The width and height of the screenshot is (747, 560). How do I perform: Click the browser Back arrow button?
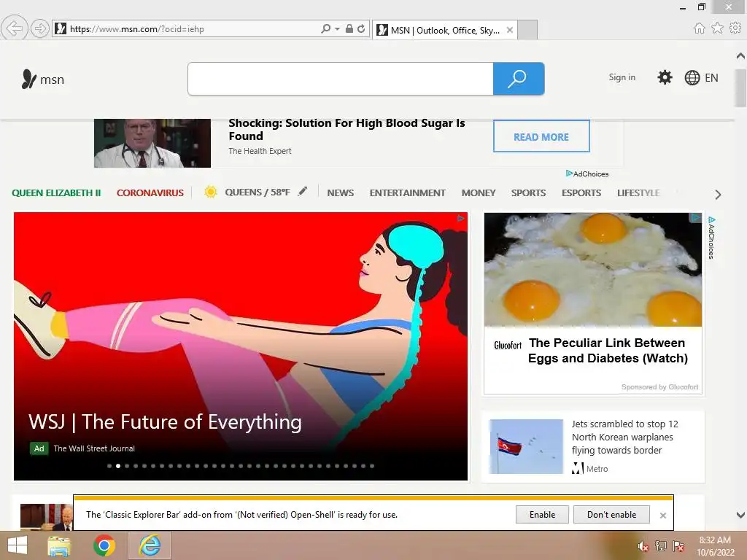pos(15,28)
